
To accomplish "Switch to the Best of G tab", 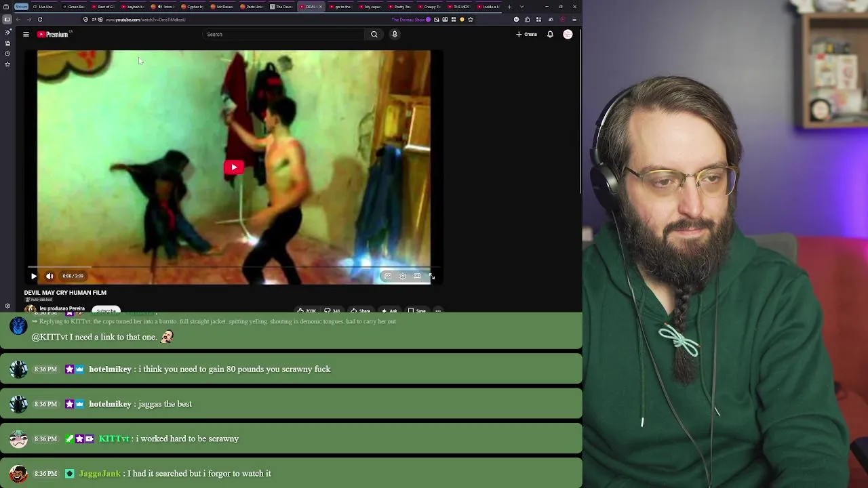I will point(103,7).
